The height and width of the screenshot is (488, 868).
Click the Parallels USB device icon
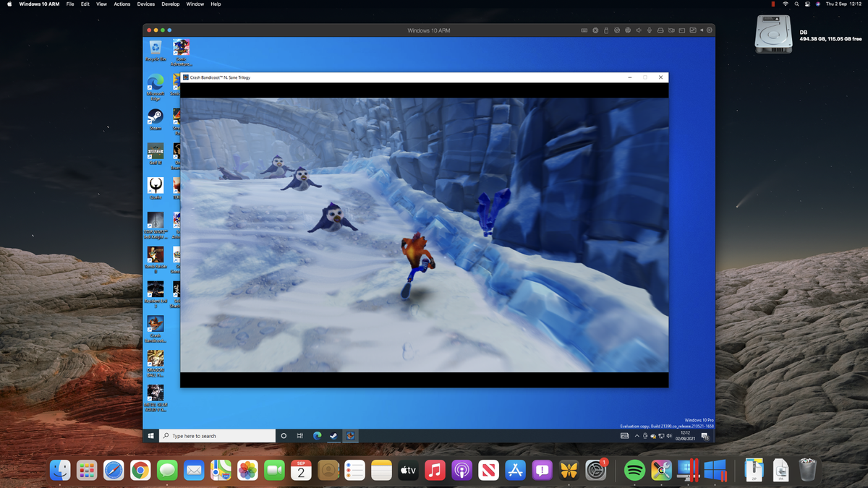click(x=606, y=30)
